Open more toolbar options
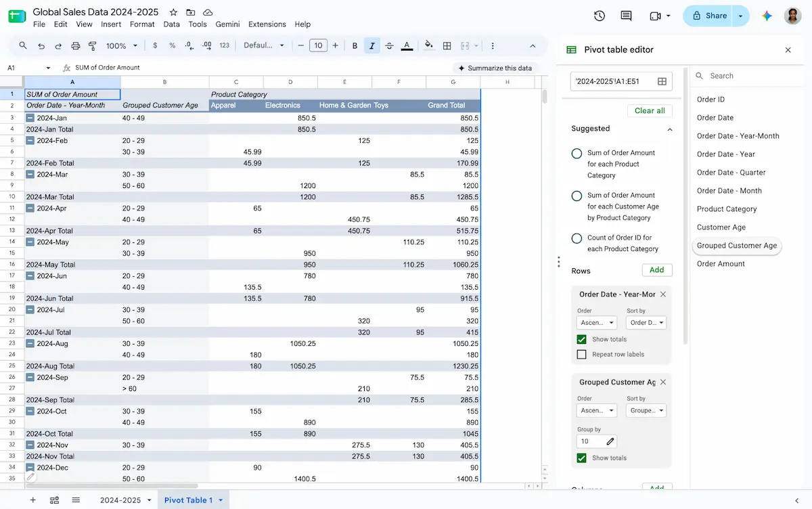 point(493,45)
